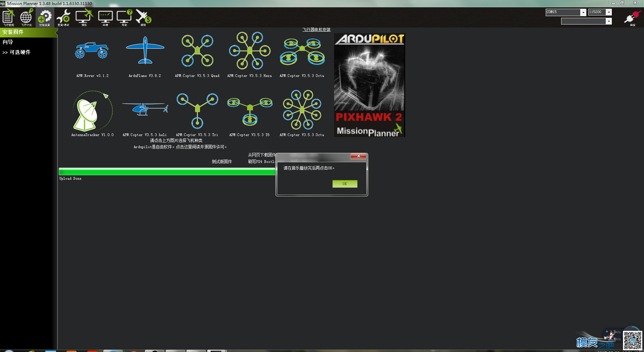Expand the empty dropdown below COM port
Image resolution: width=644 pixels, height=352 pixels.
tap(608, 21)
